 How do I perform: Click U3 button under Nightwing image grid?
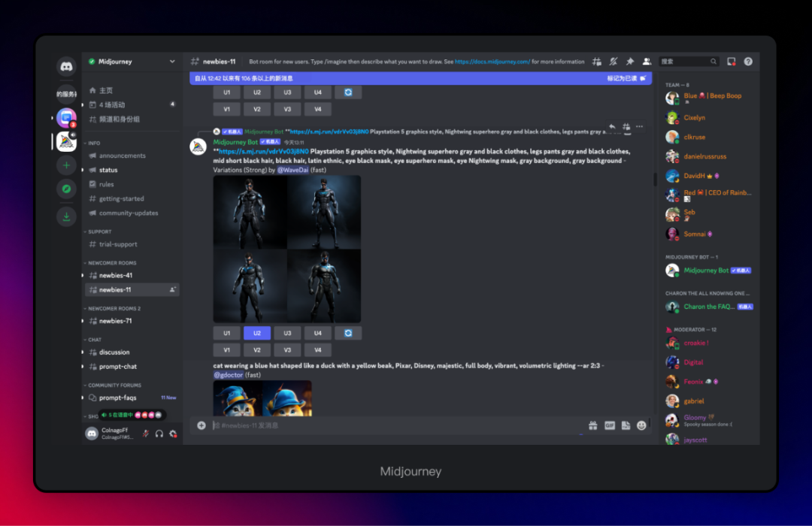(287, 333)
